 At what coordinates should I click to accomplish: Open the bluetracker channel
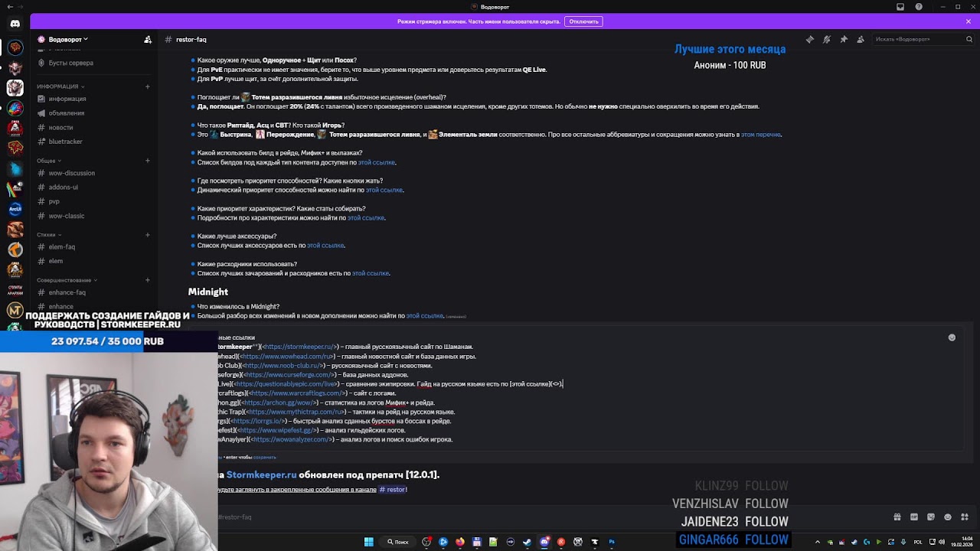(65, 142)
